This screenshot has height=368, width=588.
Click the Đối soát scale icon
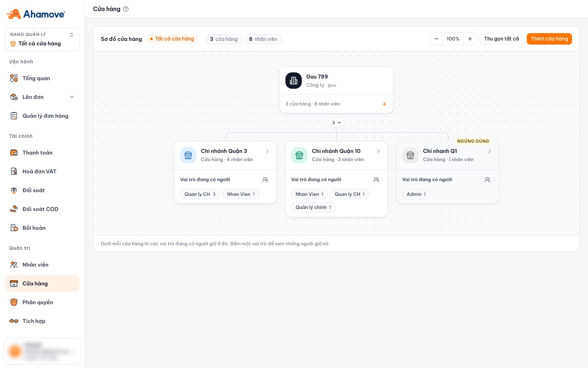(14, 190)
